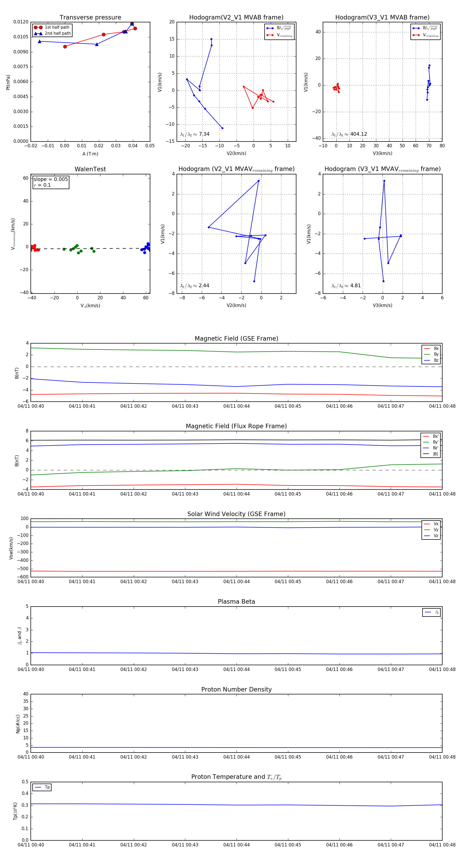Click the 'Hodogram(V3_V1 MVAB frame)' title
The width and height of the screenshot is (473, 868).
(x=382, y=18)
